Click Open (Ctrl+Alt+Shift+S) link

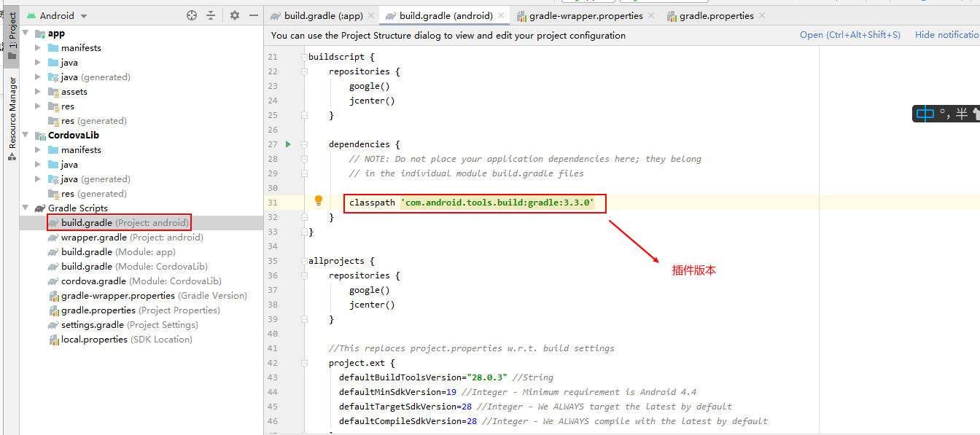pyautogui.click(x=849, y=35)
